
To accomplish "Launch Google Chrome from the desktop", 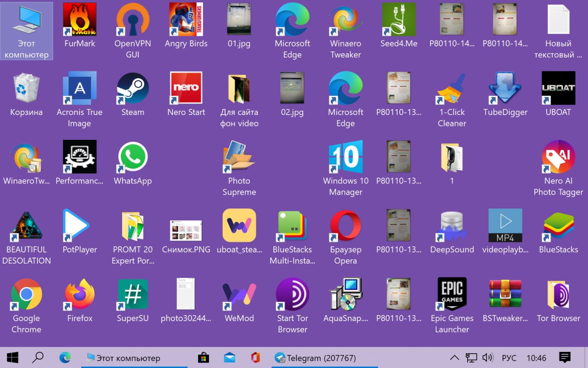I will (26, 294).
